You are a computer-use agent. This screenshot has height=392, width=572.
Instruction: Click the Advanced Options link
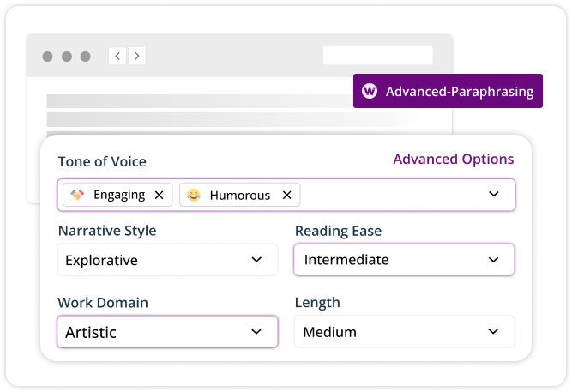coord(453,160)
